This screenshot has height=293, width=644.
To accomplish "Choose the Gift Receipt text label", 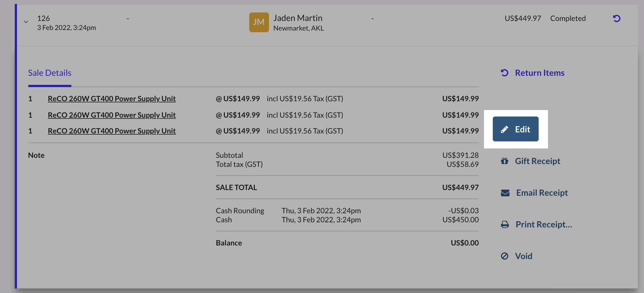I will [x=537, y=161].
